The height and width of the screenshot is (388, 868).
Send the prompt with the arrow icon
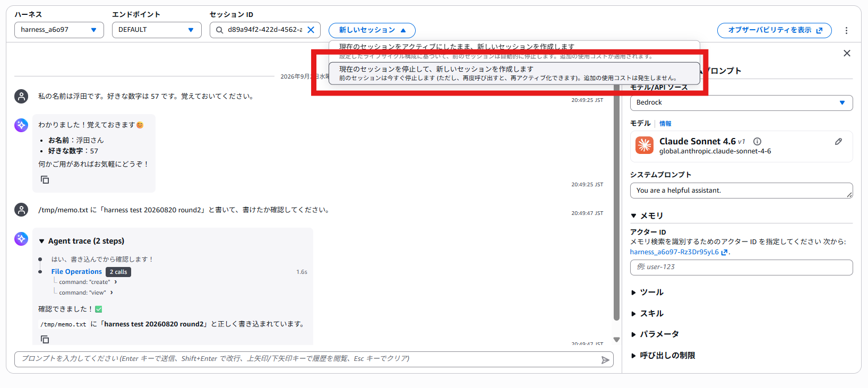point(605,360)
